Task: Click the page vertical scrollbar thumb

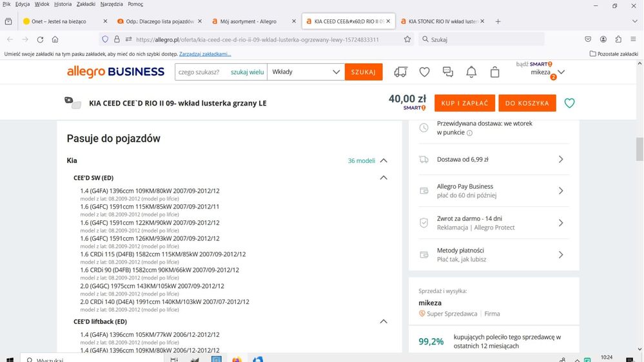Action: [x=639, y=149]
